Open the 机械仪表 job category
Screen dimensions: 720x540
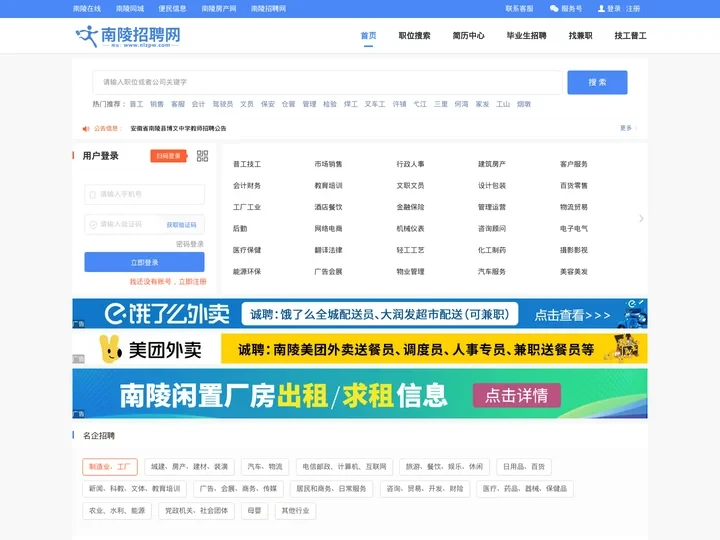(411, 228)
